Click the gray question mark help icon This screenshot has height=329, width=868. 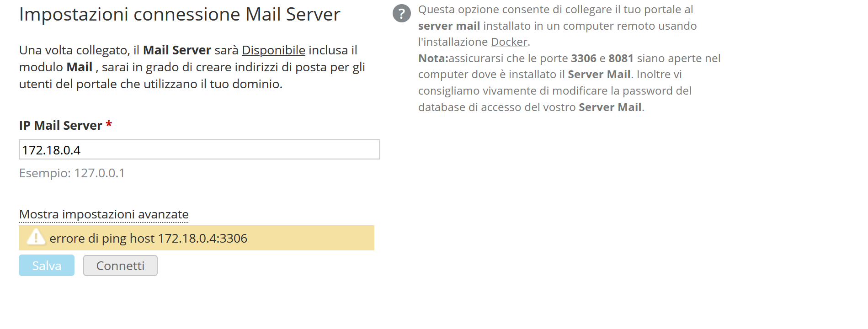(403, 13)
